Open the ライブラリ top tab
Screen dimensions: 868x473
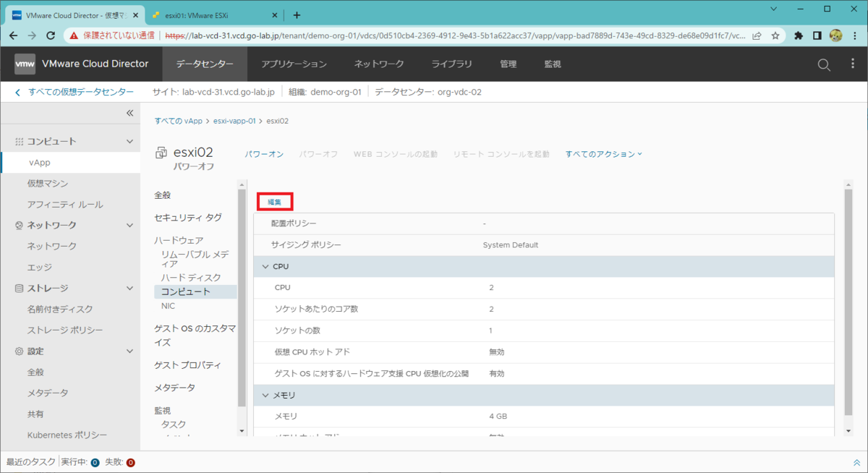click(452, 64)
